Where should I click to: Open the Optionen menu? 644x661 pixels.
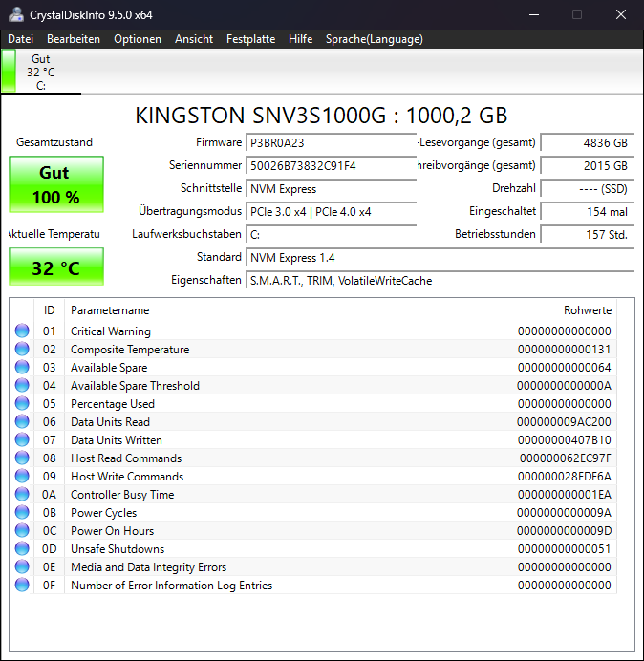[x=138, y=39]
